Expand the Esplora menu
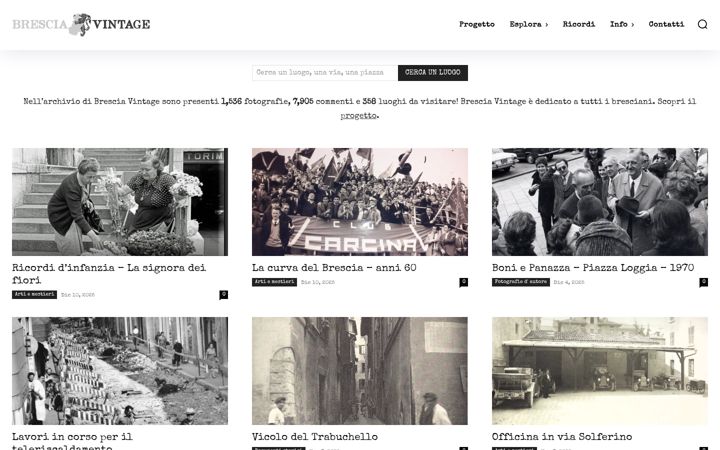This screenshot has height=450, width=720. (x=529, y=24)
